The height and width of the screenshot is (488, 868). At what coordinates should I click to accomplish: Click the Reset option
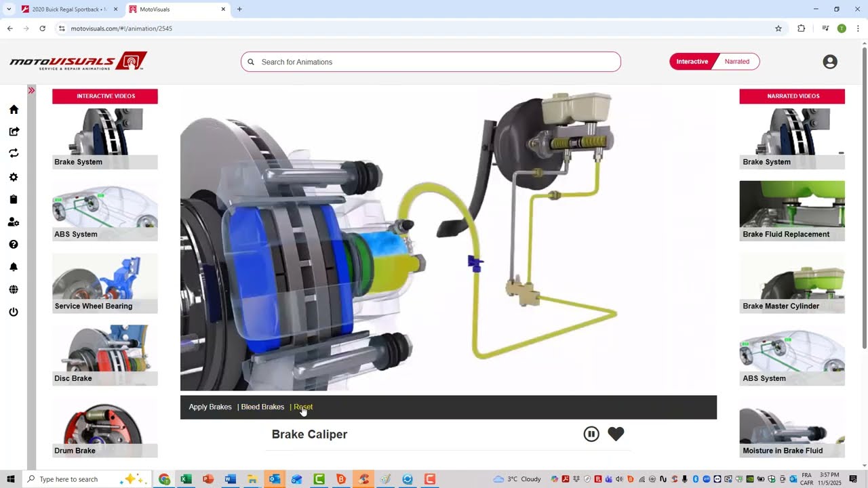303,407
